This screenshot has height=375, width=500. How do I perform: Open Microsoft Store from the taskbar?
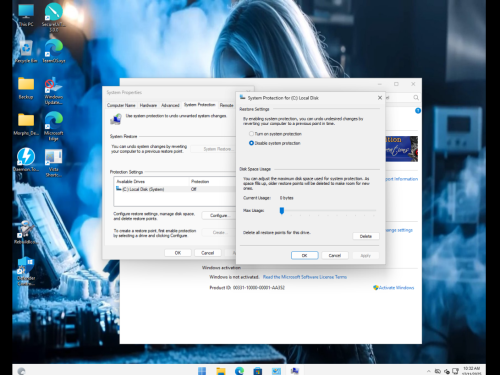[x=258, y=371]
